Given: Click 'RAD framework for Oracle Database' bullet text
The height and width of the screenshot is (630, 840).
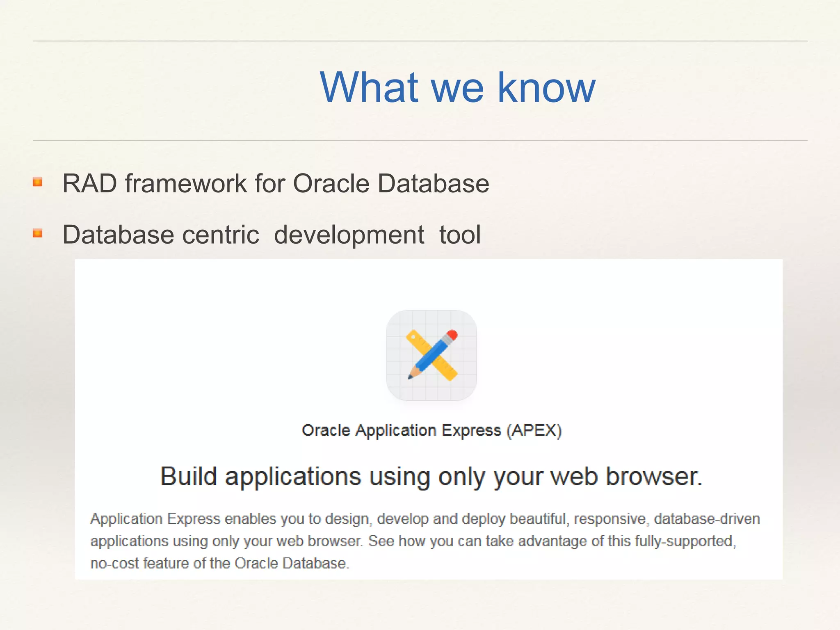Looking at the screenshot, I should (276, 183).
